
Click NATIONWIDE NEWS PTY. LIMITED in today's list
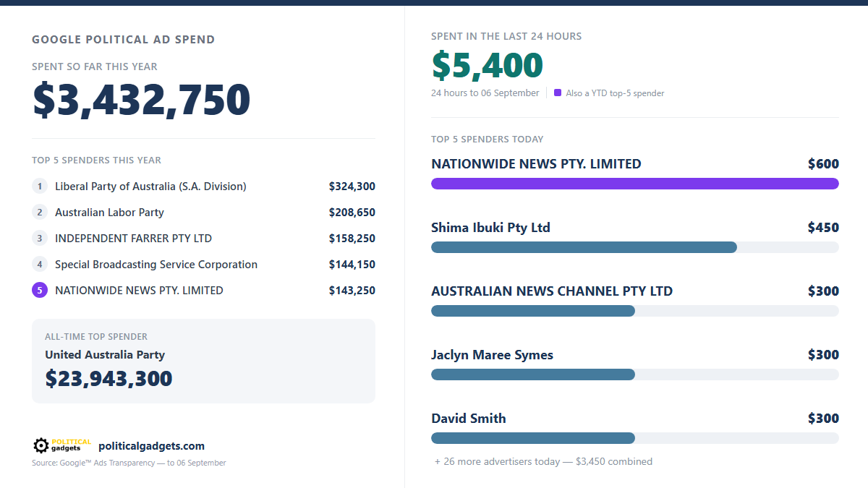(x=536, y=164)
